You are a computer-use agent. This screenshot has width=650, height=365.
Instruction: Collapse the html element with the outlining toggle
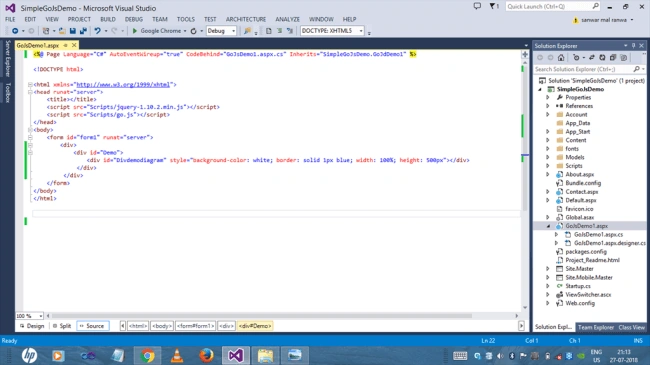coord(30,84)
